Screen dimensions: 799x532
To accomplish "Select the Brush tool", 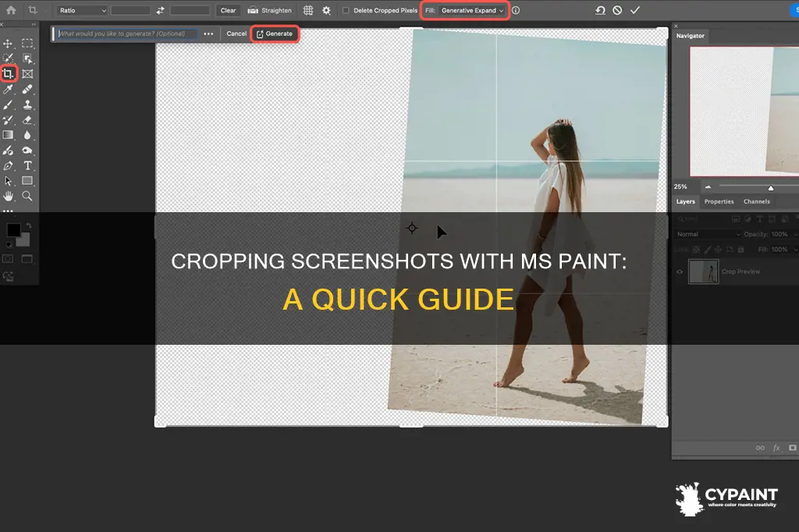I will pyautogui.click(x=8, y=105).
